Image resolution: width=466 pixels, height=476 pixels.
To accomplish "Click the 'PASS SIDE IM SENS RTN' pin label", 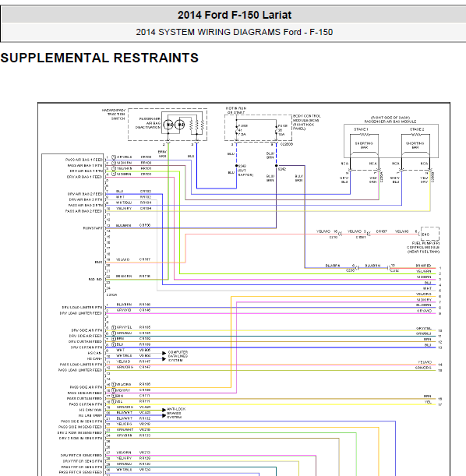I will 81,421.
